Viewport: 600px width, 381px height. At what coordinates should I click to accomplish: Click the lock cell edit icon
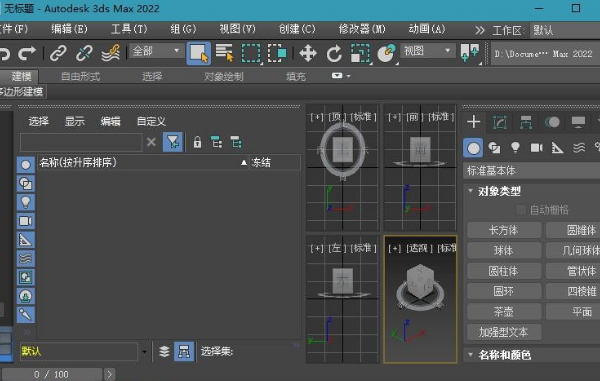197,142
